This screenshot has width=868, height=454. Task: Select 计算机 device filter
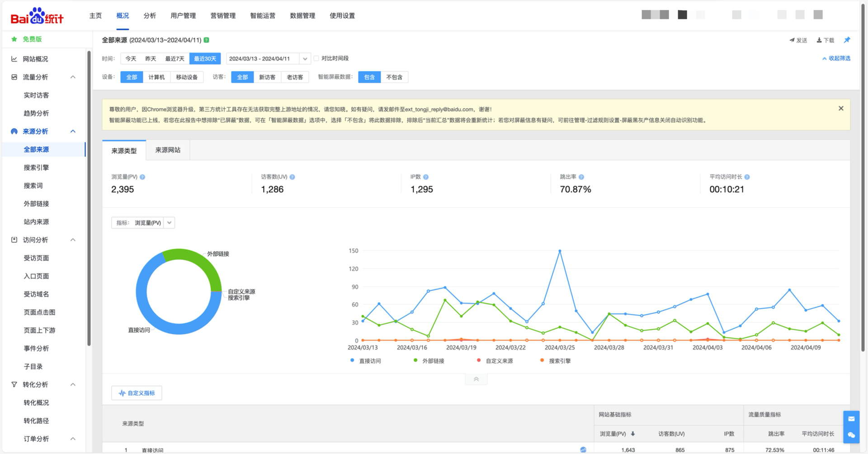pyautogui.click(x=156, y=77)
